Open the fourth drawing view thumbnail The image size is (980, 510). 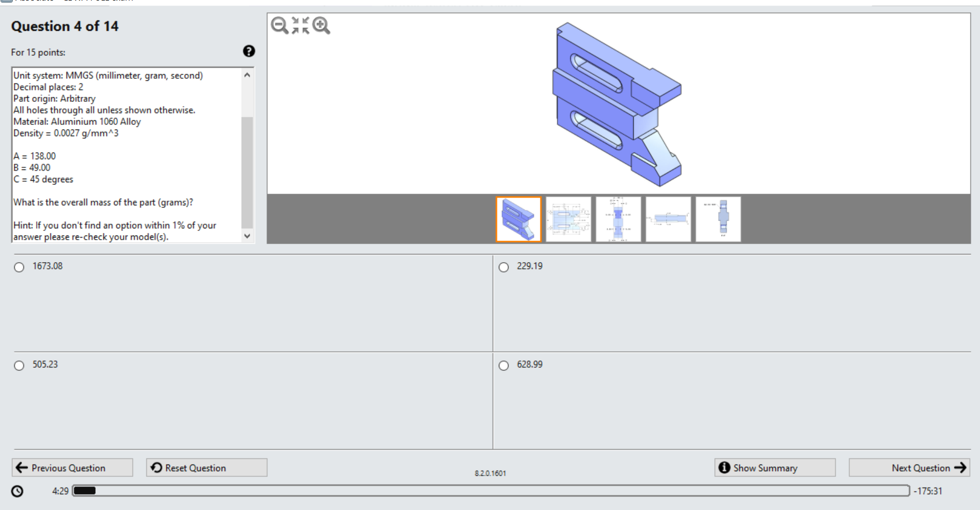[668, 219]
